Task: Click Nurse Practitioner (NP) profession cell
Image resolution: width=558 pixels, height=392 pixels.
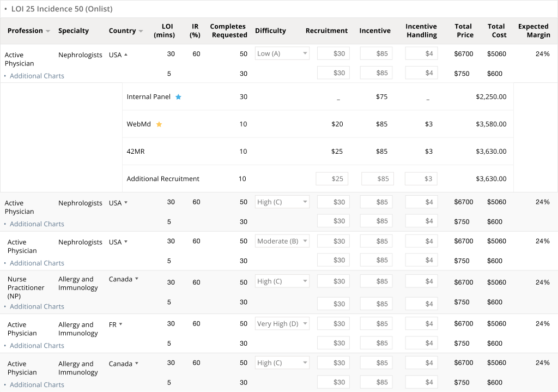Action: pos(26,288)
